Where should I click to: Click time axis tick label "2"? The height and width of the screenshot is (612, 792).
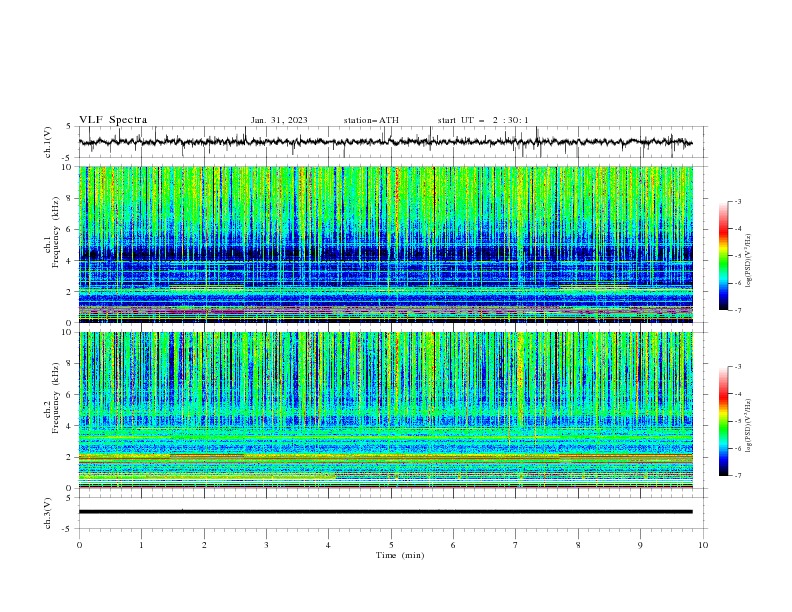click(x=204, y=545)
